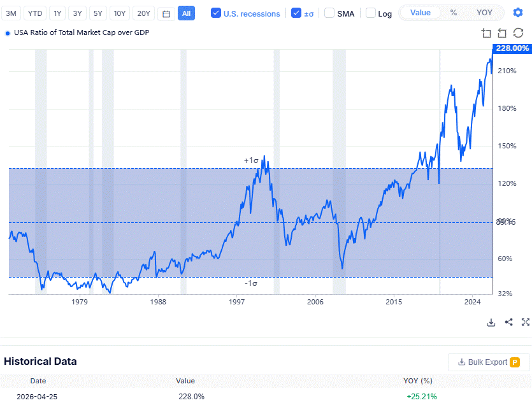
Task: Open the custom date range calendar
Action: point(166,13)
